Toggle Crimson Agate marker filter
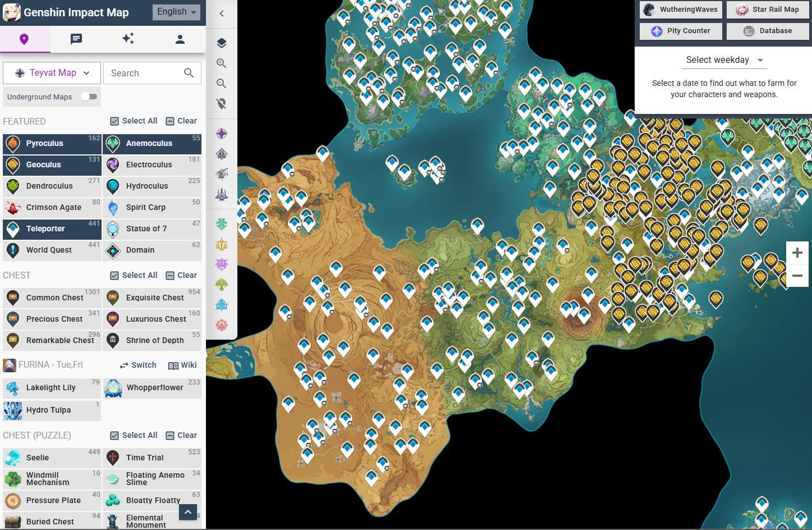Image resolution: width=812 pixels, height=530 pixels. [52, 208]
